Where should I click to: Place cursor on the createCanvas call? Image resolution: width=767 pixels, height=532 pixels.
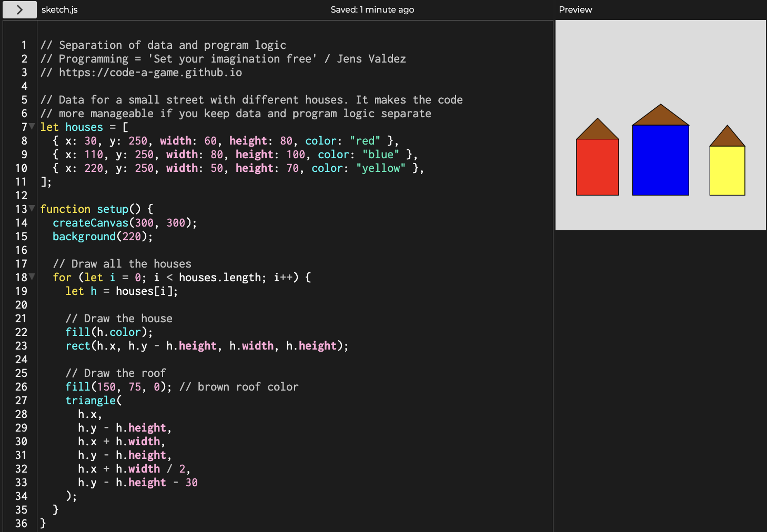[90, 222]
